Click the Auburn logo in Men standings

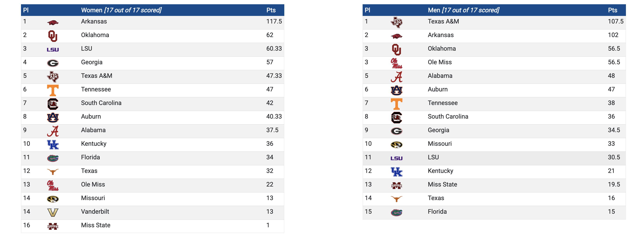[396, 90]
